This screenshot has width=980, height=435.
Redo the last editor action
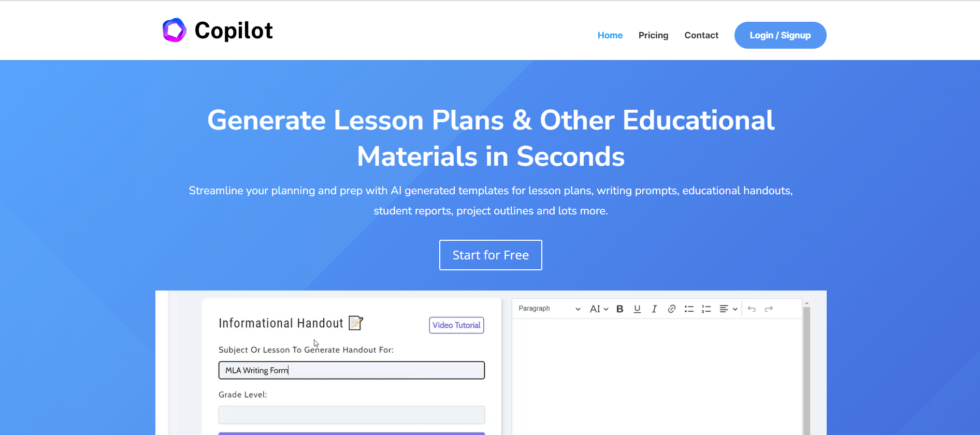pos(769,309)
